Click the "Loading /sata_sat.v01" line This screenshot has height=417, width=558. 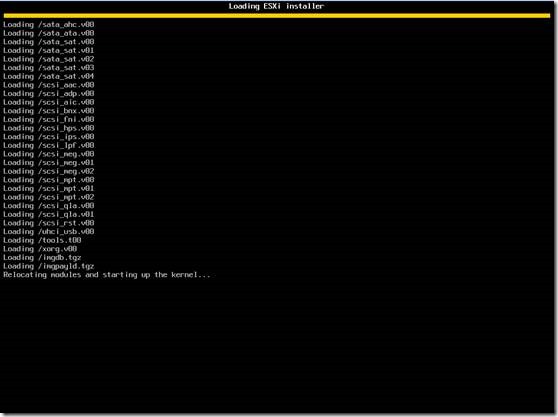[x=49, y=51]
